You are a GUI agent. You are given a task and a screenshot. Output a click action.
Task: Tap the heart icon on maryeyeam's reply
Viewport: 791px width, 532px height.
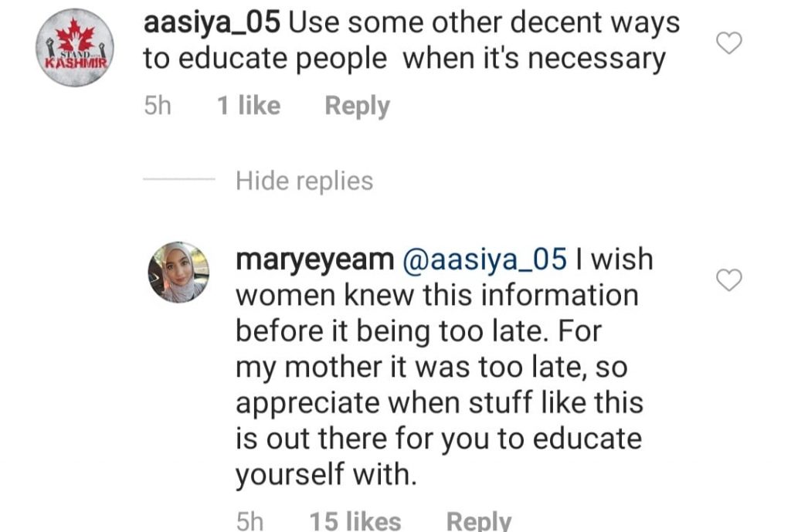pyautogui.click(x=729, y=280)
